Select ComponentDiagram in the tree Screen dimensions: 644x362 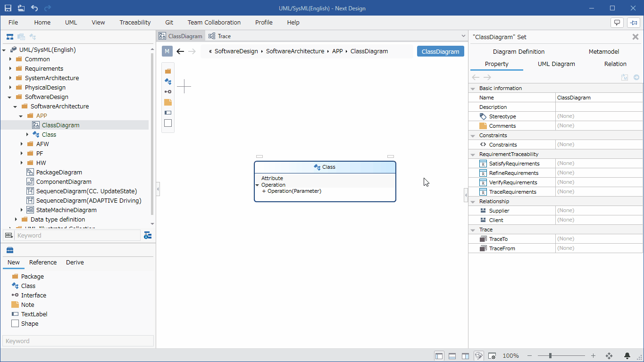click(x=64, y=182)
